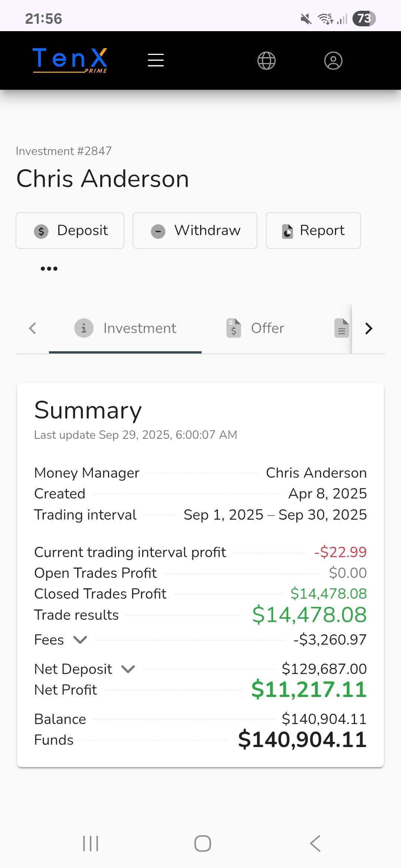
Task: Click the Withdraw button
Action: [x=195, y=230]
